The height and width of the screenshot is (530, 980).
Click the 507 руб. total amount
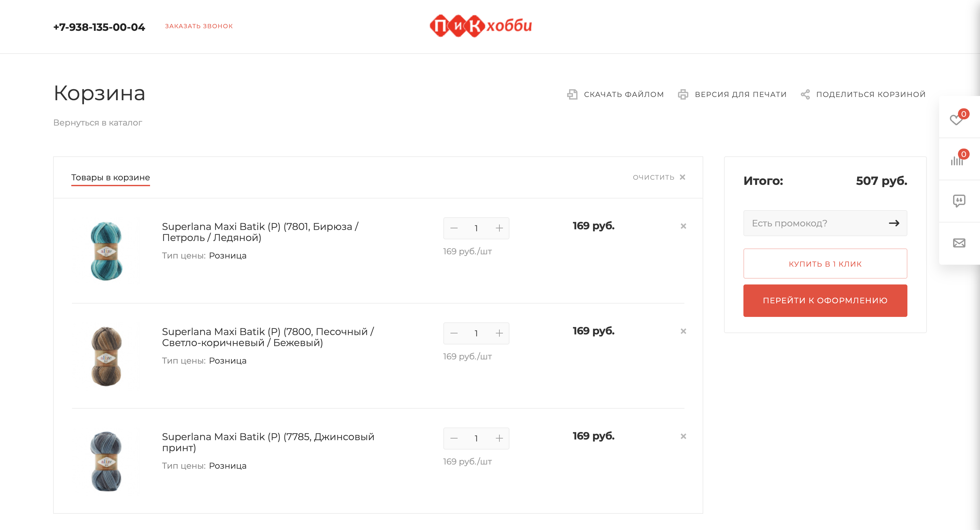pos(881,181)
